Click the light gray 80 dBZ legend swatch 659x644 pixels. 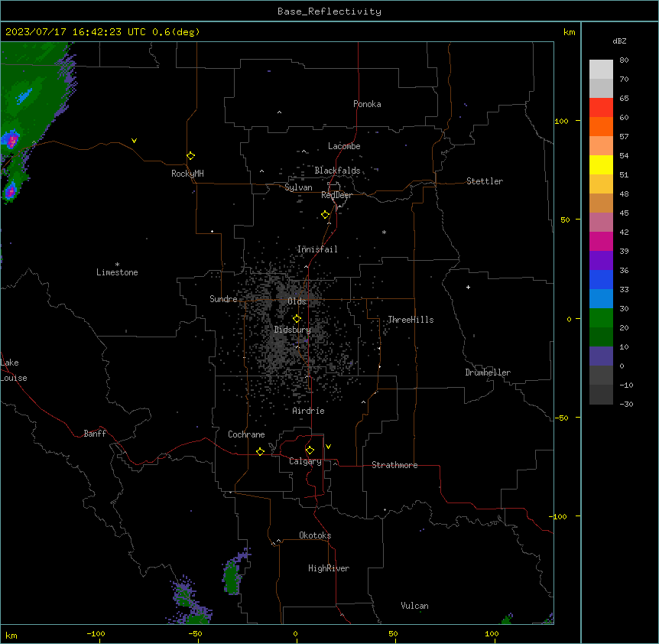pos(601,70)
